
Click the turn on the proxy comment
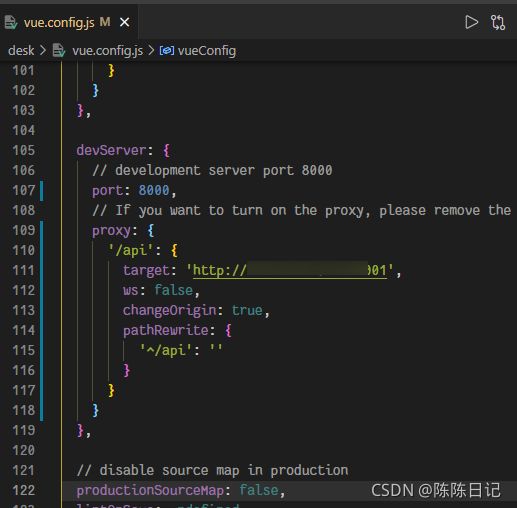[x=302, y=210]
